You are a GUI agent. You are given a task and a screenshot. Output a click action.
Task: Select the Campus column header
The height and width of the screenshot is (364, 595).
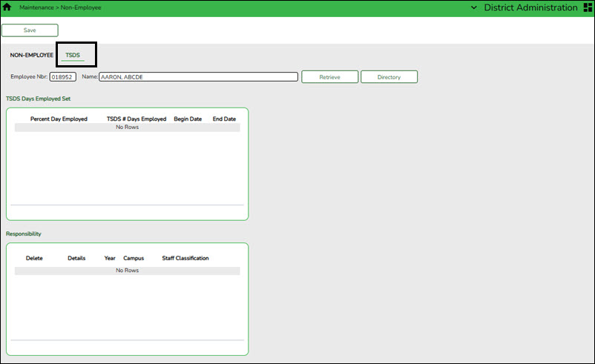point(134,259)
